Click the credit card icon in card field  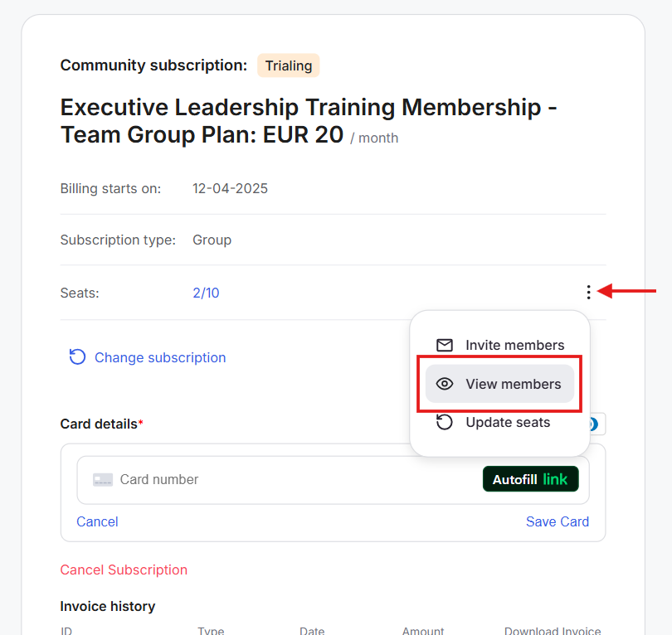coord(103,479)
